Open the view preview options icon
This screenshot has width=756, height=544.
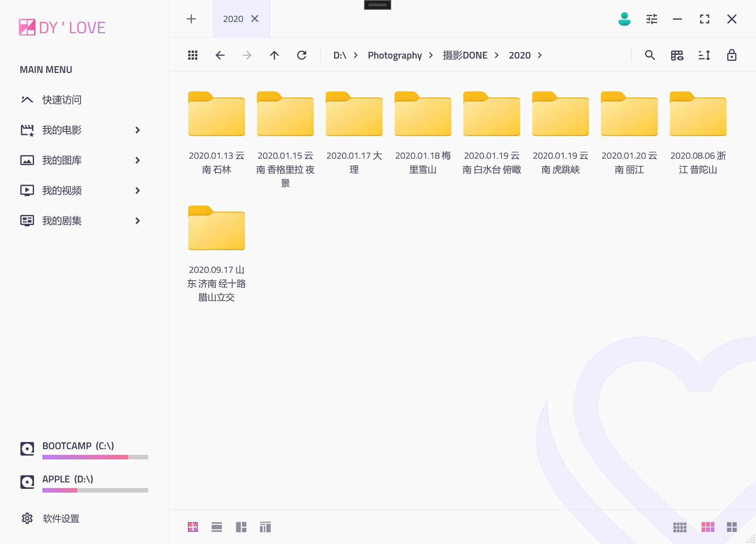click(x=677, y=55)
